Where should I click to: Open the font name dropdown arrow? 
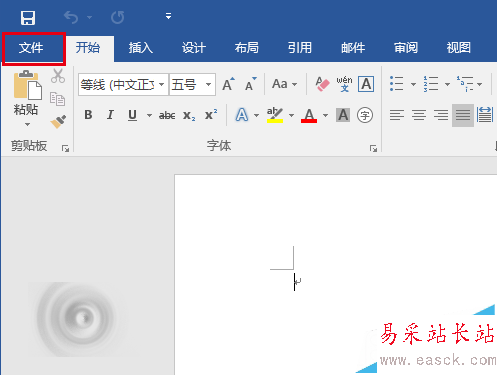click(161, 84)
